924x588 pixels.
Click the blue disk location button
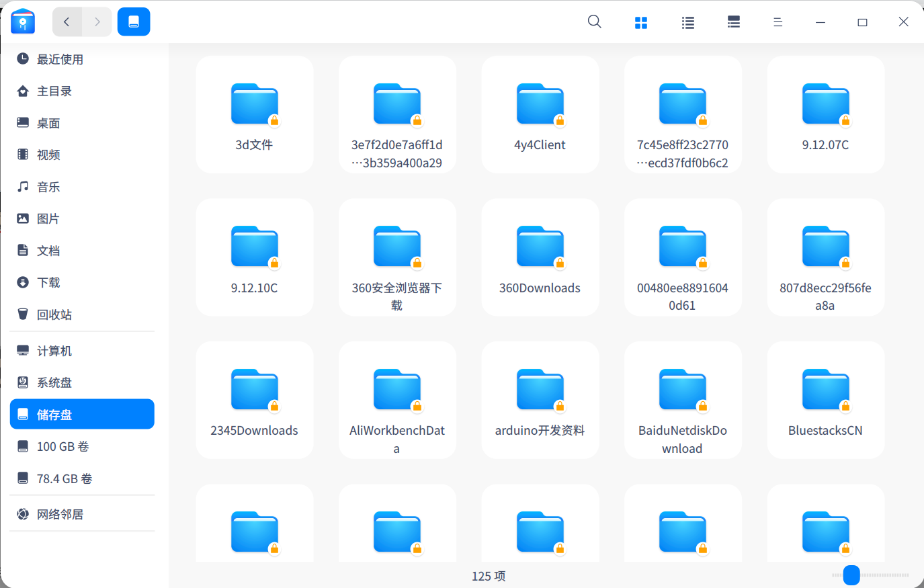point(134,22)
